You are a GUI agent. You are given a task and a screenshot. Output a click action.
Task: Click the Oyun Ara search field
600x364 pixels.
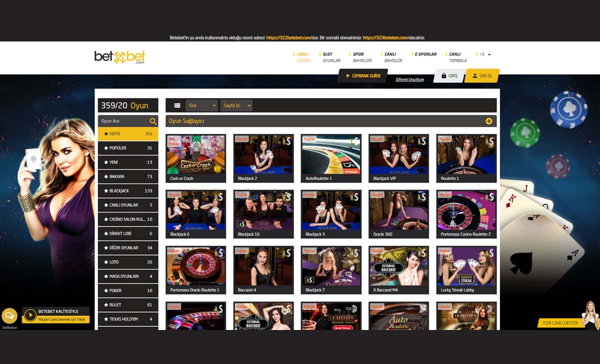click(123, 121)
